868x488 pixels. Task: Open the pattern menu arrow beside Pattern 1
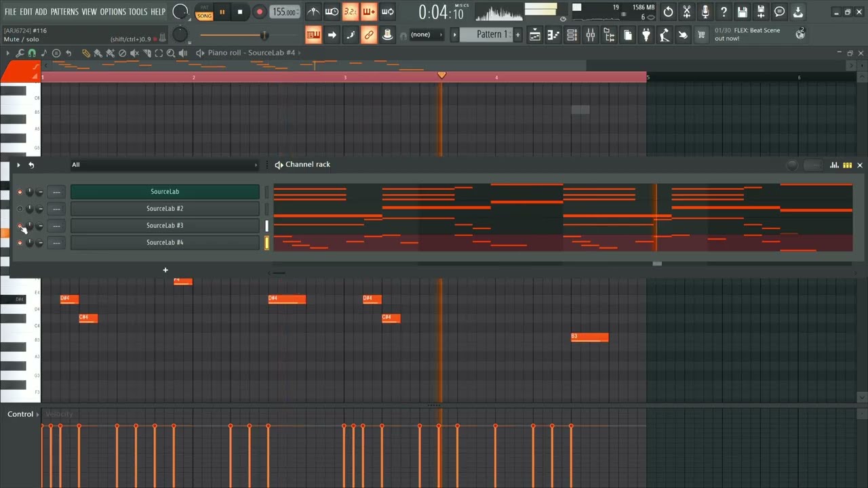(x=455, y=35)
